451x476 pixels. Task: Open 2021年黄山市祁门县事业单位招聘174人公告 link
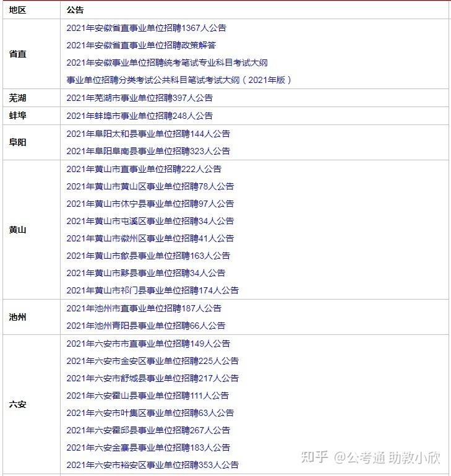click(x=153, y=290)
